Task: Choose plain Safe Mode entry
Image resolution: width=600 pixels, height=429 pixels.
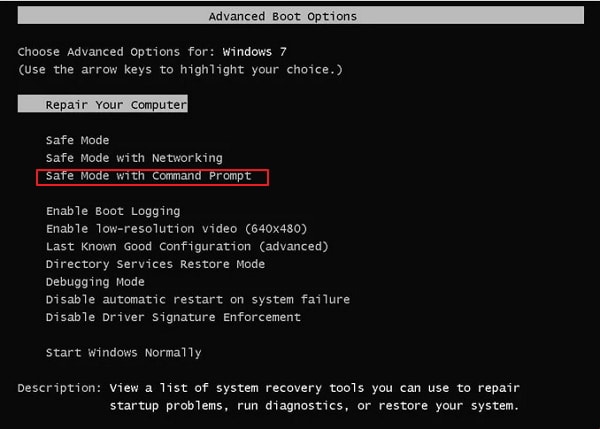Action: point(77,140)
